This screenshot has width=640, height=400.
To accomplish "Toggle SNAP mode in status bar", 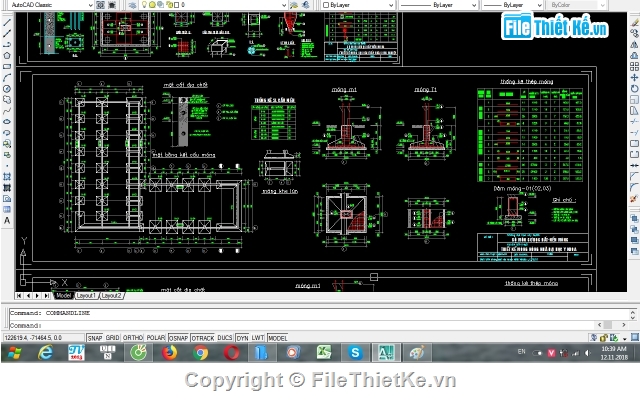I will [95, 338].
